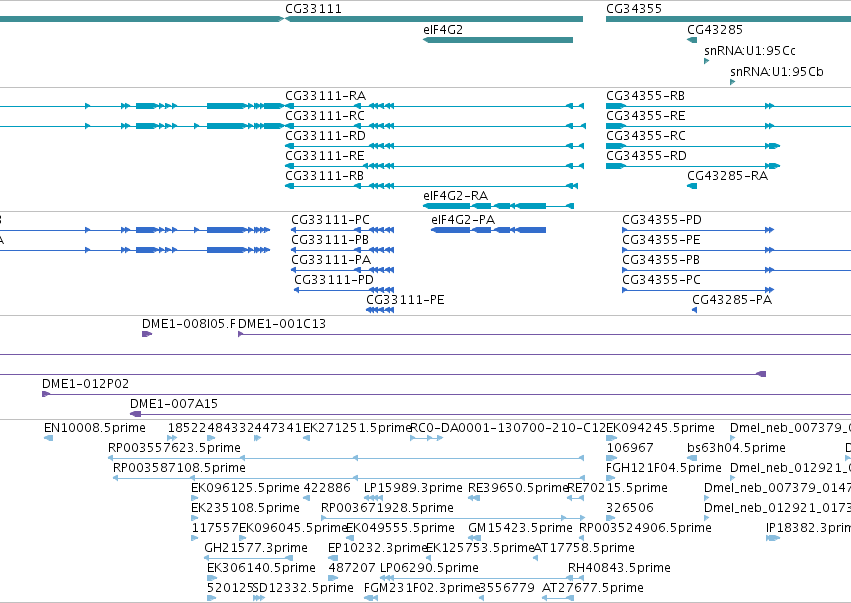Click EST SD12332.5prime
The image size is (851, 603).
[x=258, y=598]
